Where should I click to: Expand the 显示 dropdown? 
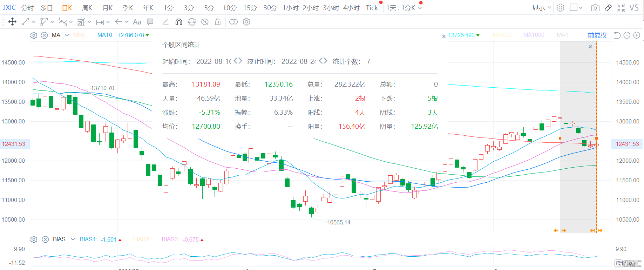pos(542,8)
